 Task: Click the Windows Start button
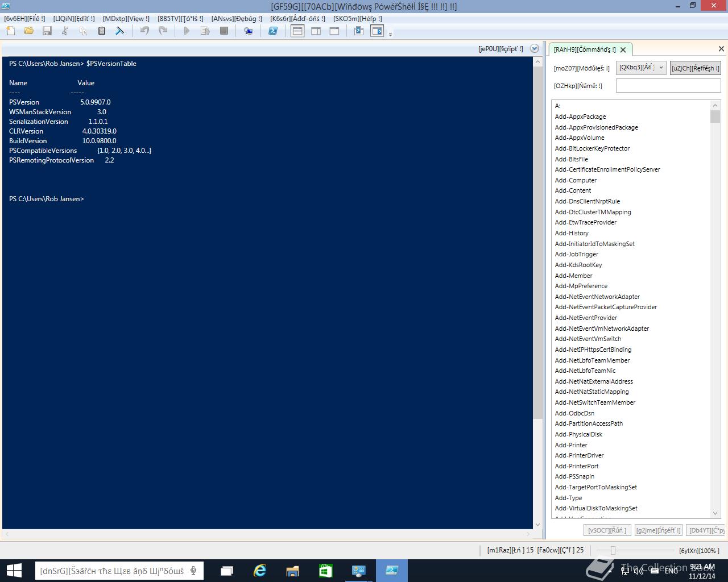[x=14, y=571]
